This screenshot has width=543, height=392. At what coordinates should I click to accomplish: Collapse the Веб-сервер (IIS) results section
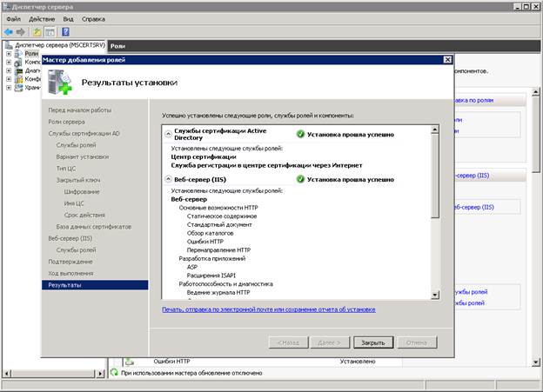[x=168, y=179]
